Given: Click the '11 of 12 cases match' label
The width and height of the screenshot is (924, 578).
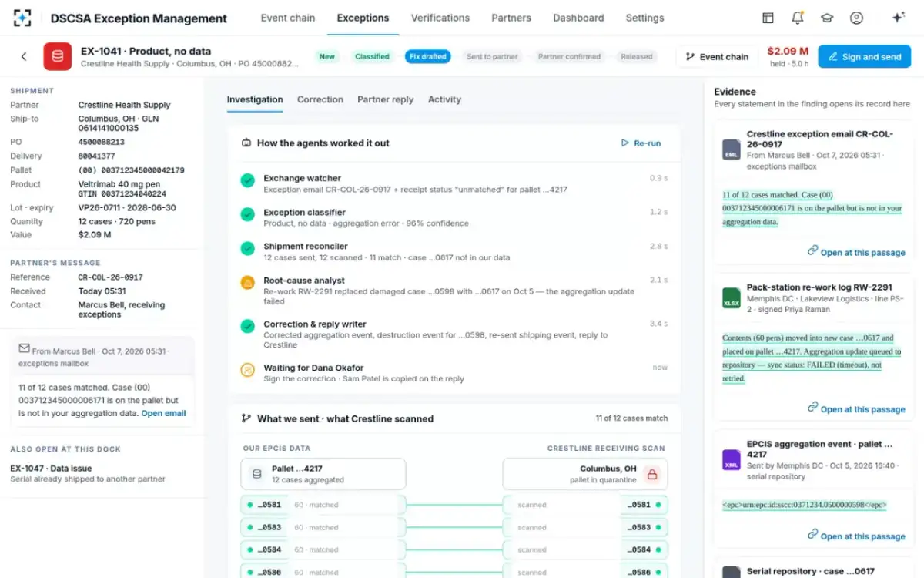Looking at the screenshot, I should point(631,418).
